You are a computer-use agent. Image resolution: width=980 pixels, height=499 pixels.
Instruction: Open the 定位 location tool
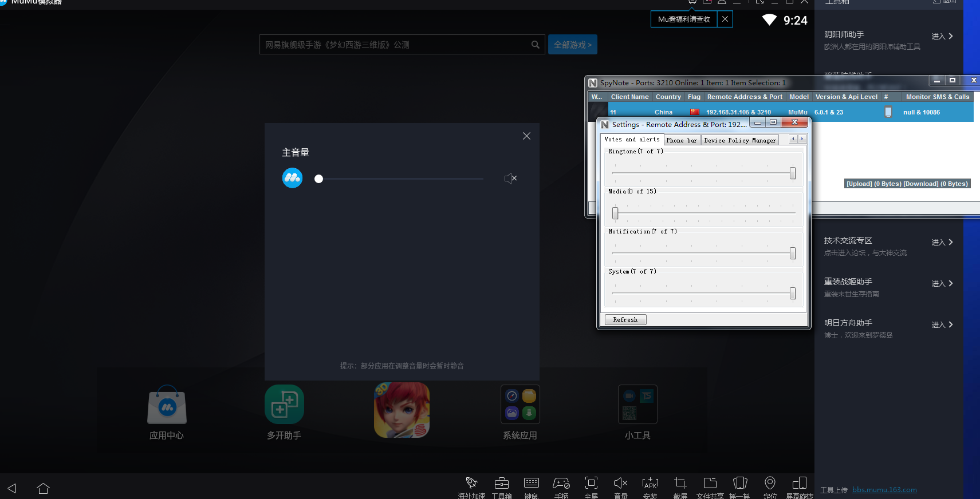pyautogui.click(x=770, y=486)
